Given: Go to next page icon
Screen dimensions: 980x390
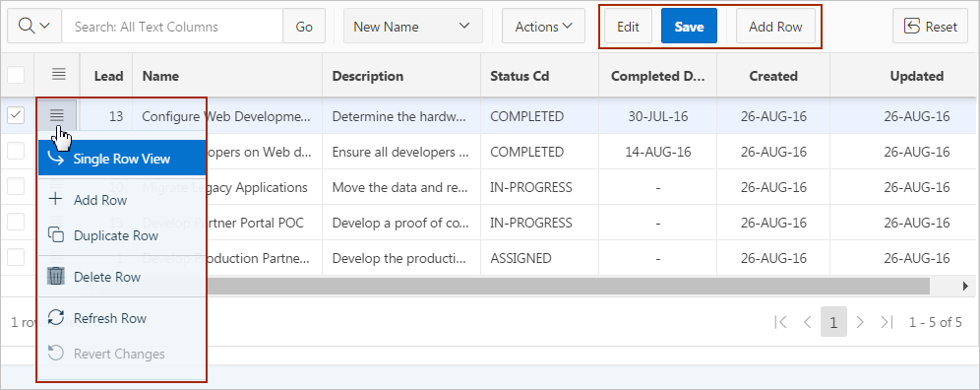Looking at the screenshot, I should pos(859,322).
